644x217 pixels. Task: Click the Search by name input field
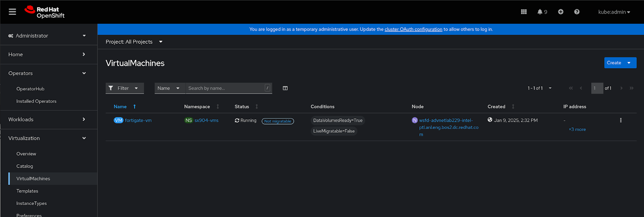[225, 88]
